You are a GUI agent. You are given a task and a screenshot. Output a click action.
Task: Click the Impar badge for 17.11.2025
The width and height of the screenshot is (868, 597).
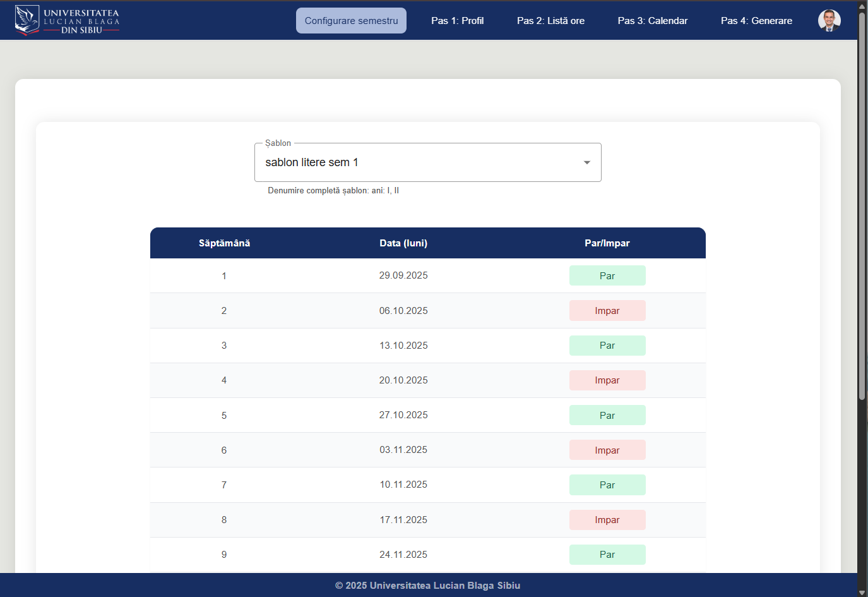click(607, 520)
